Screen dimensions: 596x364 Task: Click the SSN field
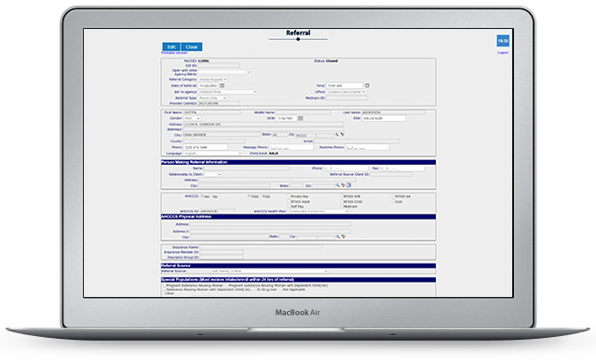point(384,118)
